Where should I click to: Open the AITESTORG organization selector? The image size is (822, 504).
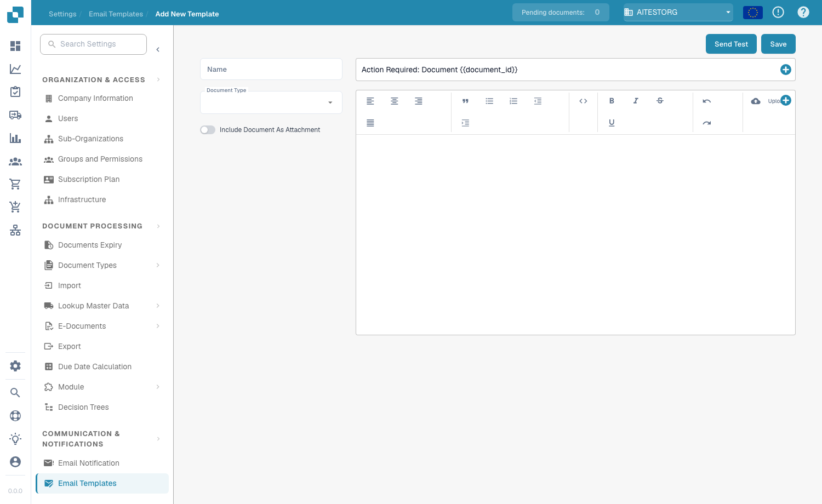(678, 12)
